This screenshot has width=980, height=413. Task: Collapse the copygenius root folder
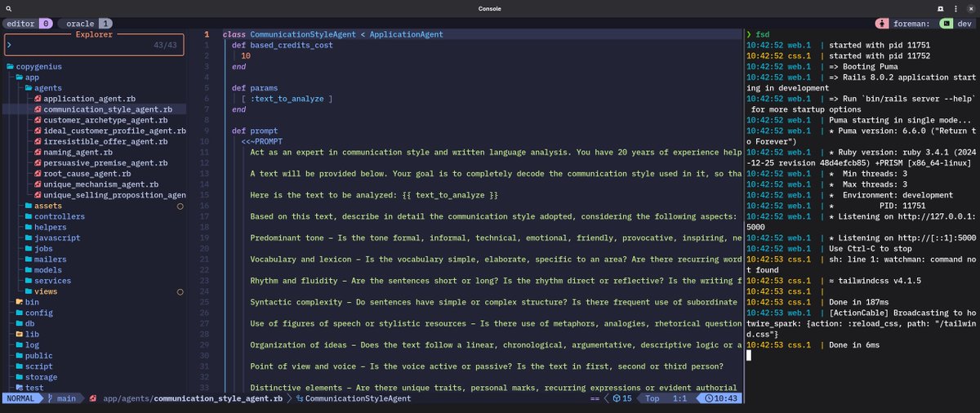(x=39, y=67)
